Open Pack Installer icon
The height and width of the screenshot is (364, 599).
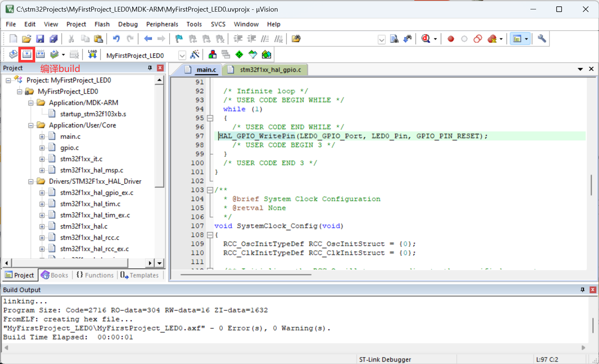266,55
